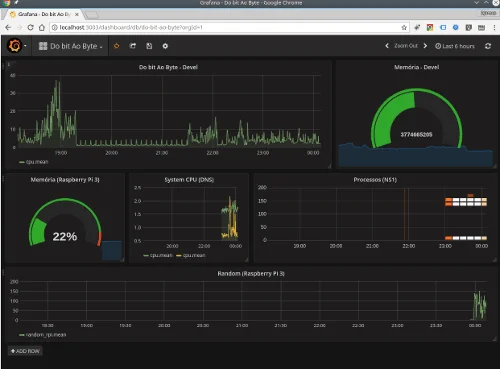
Task: Shift the time range backward with left chevron
Action: pyautogui.click(x=387, y=46)
